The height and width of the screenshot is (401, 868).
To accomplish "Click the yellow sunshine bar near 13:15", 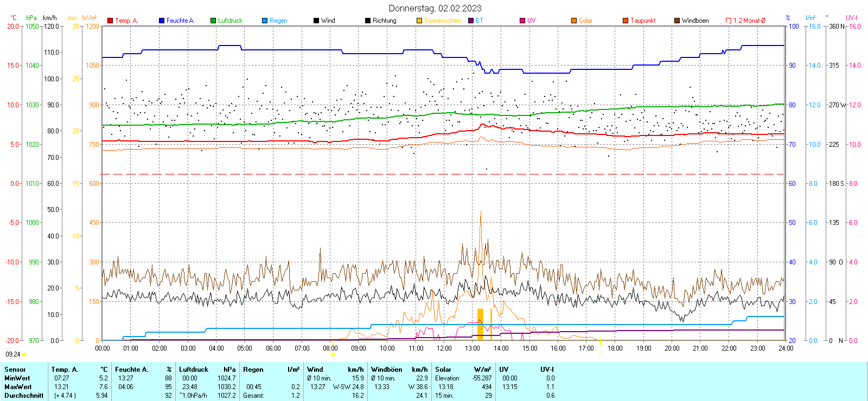I will (x=480, y=324).
